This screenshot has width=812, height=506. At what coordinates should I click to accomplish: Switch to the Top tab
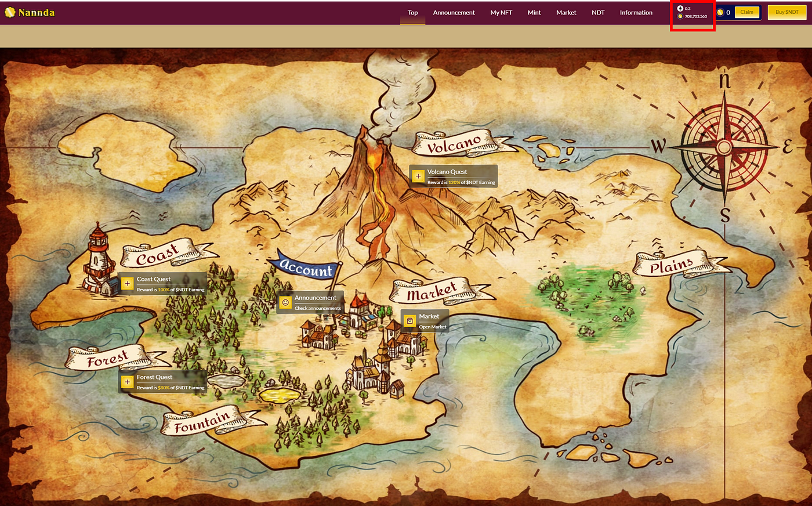412,12
